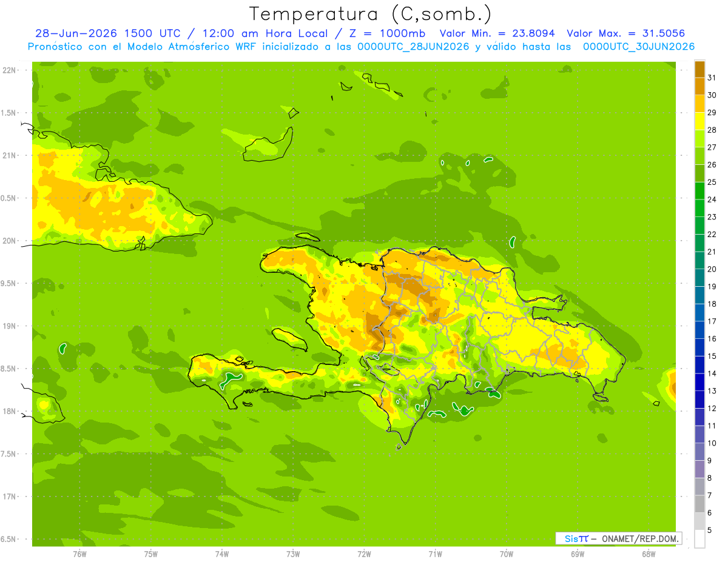Click the legend value '21'
Screen dimensions: 728x562
[712, 252]
